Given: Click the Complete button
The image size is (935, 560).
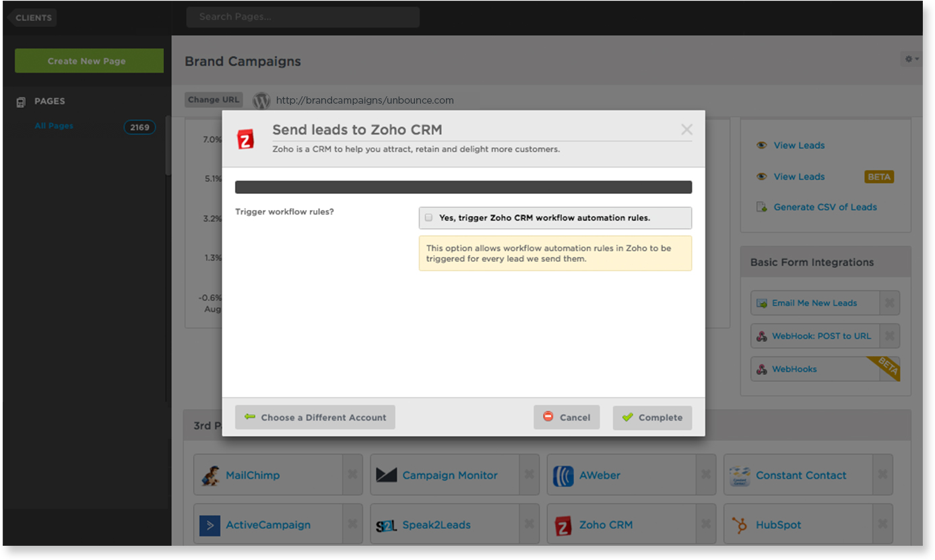Looking at the screenshot, I should 652,417.
